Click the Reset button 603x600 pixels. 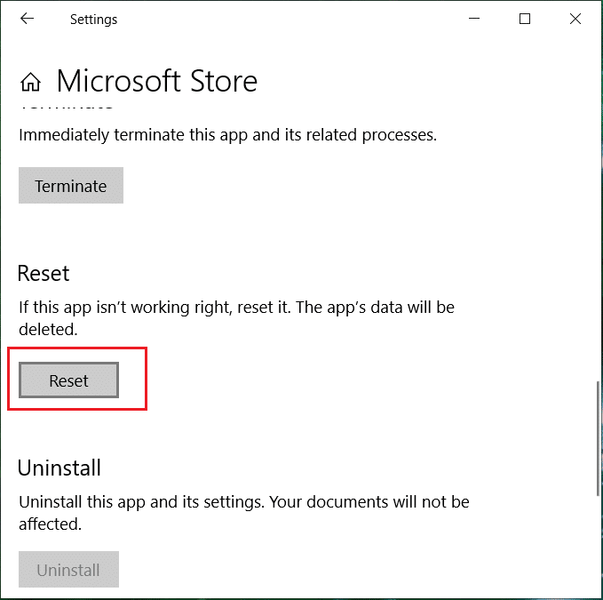[x=69, y=380]
